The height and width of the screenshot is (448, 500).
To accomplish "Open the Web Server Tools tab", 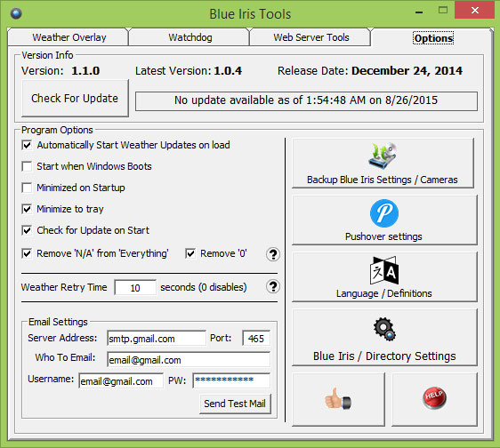I will click(310, 37).
